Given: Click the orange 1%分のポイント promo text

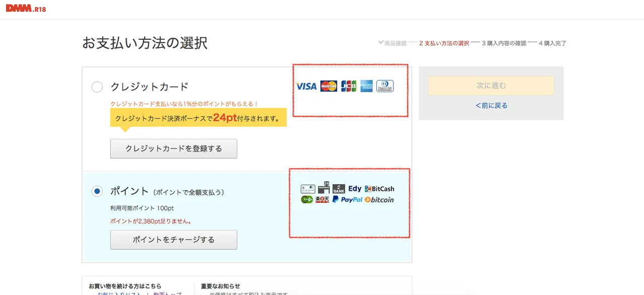Looking at the screenshot, I should click(184, 104).
